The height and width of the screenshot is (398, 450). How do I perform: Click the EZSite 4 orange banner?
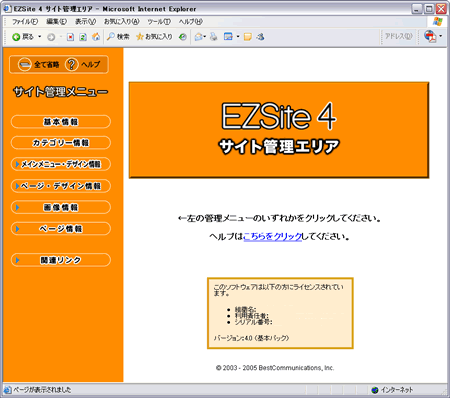click(279, 130)
